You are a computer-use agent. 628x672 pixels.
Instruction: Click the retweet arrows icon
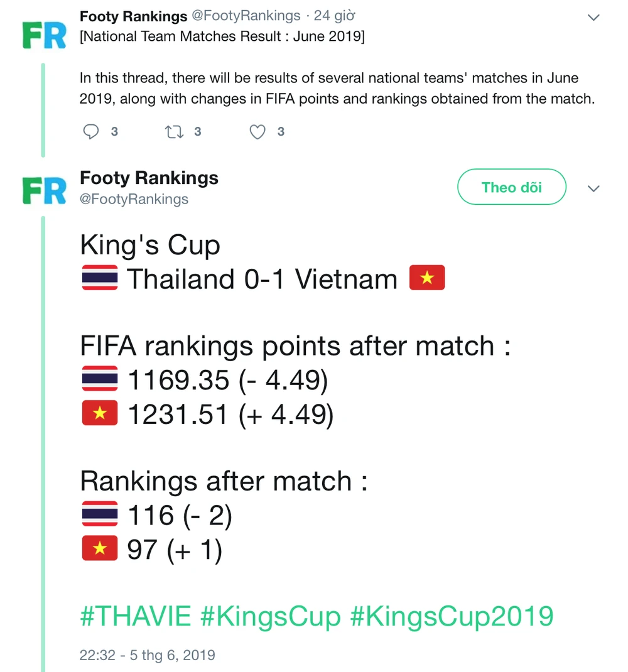[x=173, y=131]
